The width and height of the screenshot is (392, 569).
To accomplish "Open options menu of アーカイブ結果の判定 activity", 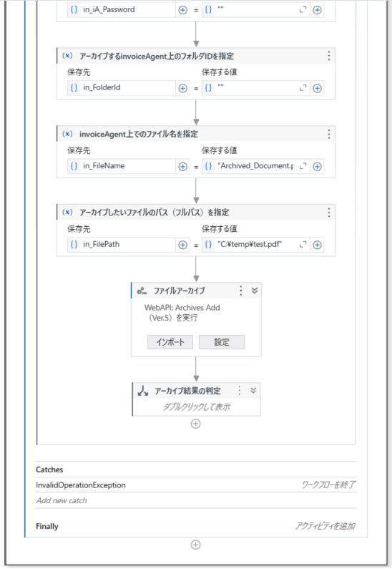I will [240, 391].
